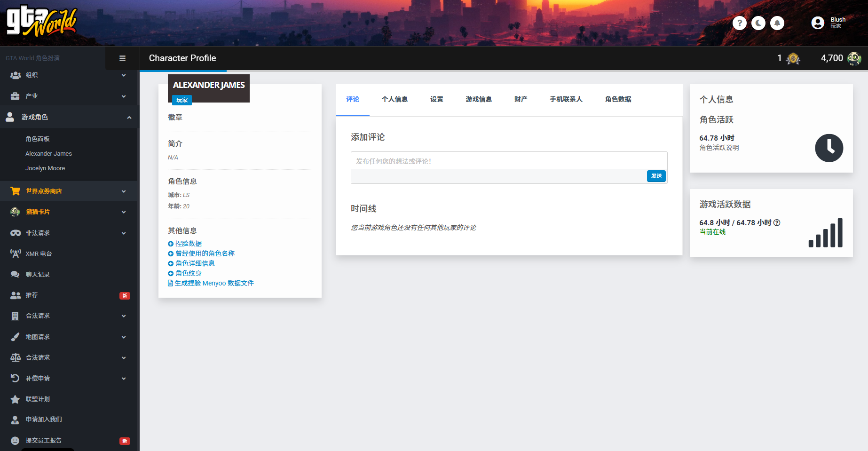Viewport: 868px width, 451px height.
Task: Click the signal bars icon in 游戏活跃数据
Action: point(826,233)
